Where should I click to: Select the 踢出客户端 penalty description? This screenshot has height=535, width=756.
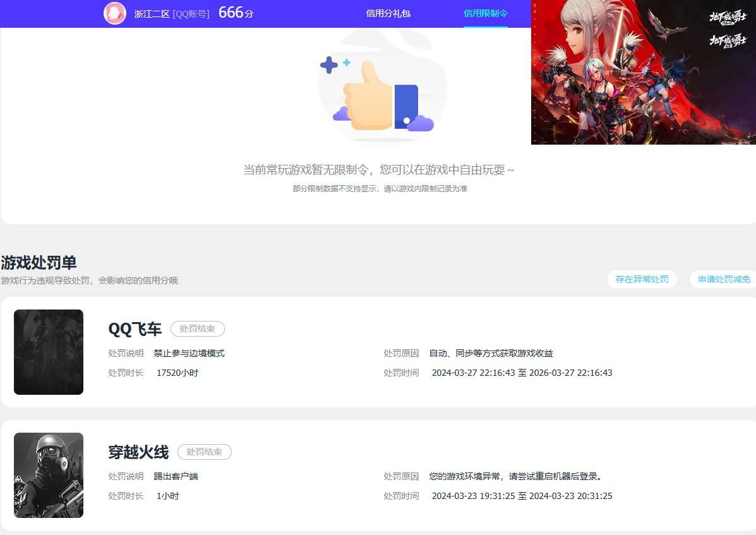point(176,476)
